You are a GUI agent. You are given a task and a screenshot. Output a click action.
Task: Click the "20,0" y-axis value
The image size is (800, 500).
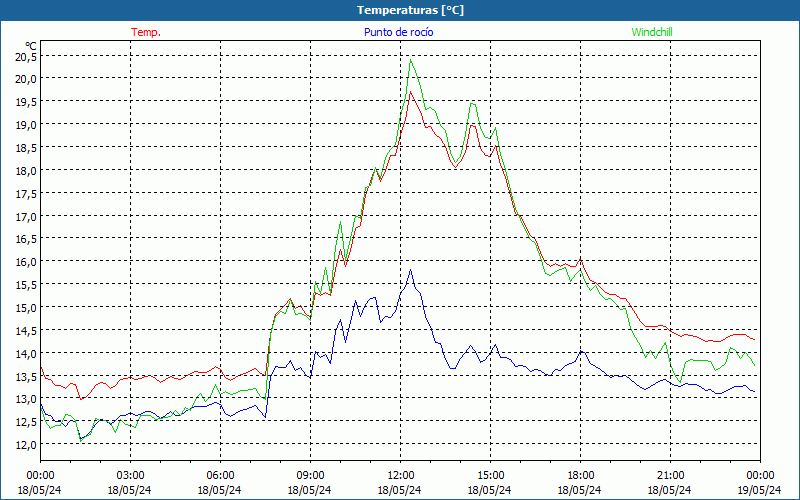(26, 79)
